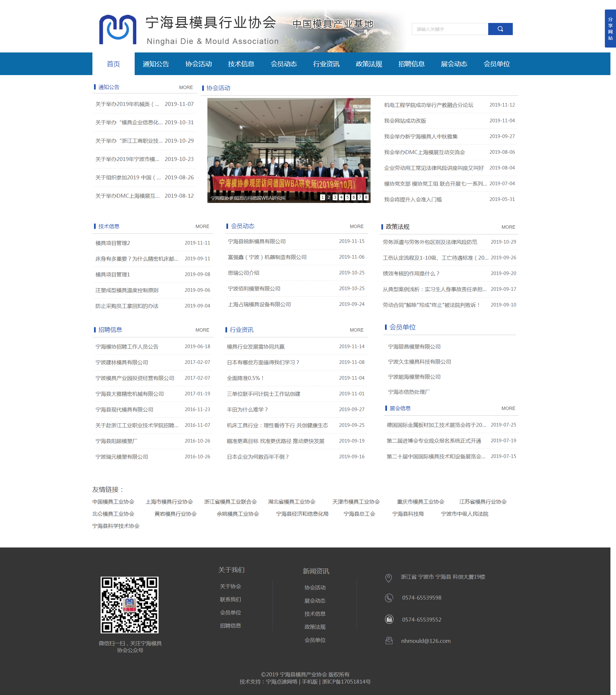Click the fax icon in footer
This screenshot has height=695, width=616.
pyautogui.click(x=389, y=619)
